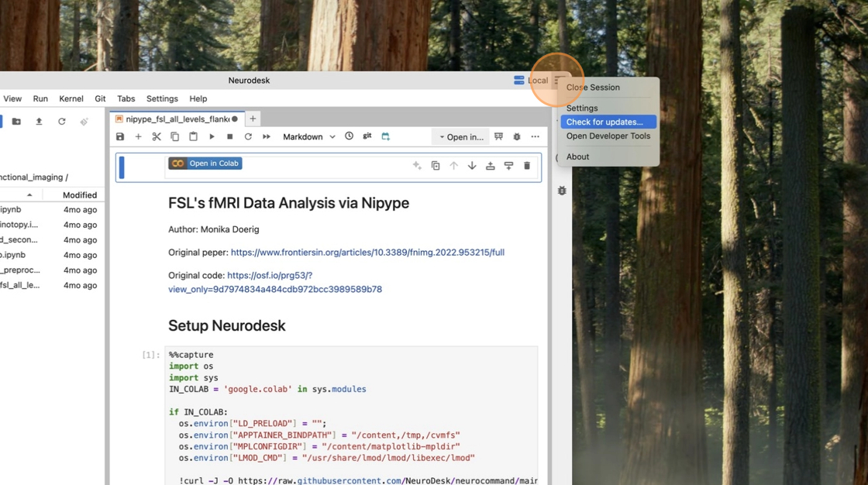Restart kernel and run all cells

coord(267,137)
